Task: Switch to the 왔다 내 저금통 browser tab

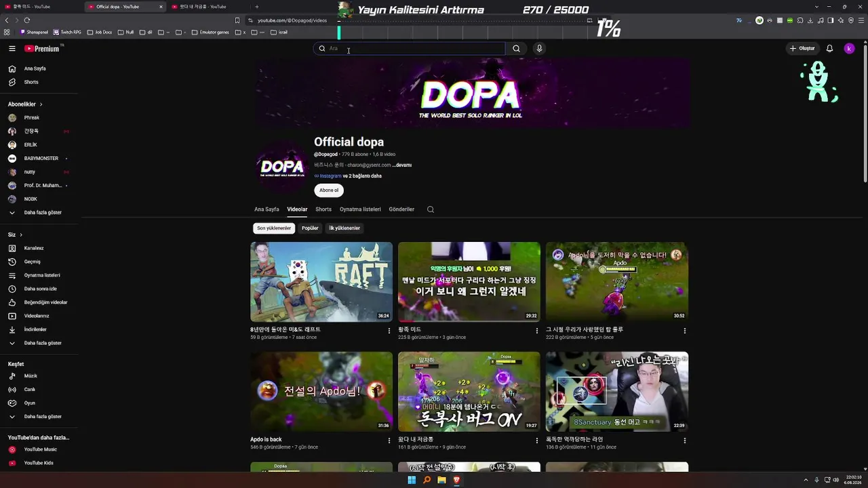Action: click(208, 7)
